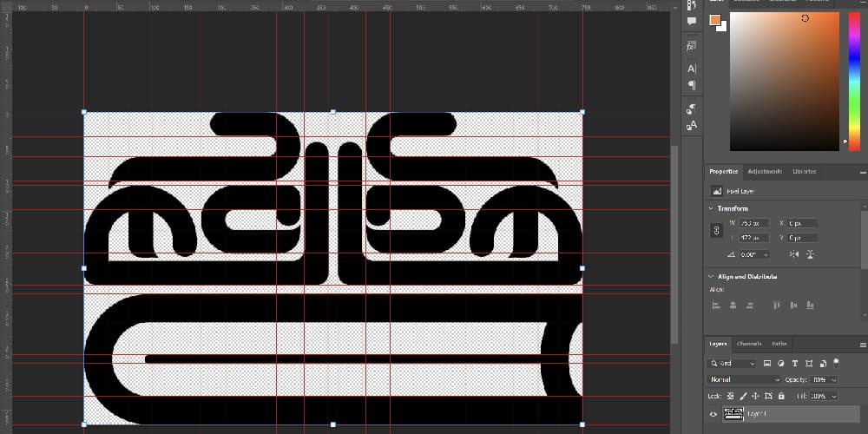The width and height of the screenshot is (868, 434).
Task: Click the flip vertical icon in Transform
Action: [x=810, y=254]
